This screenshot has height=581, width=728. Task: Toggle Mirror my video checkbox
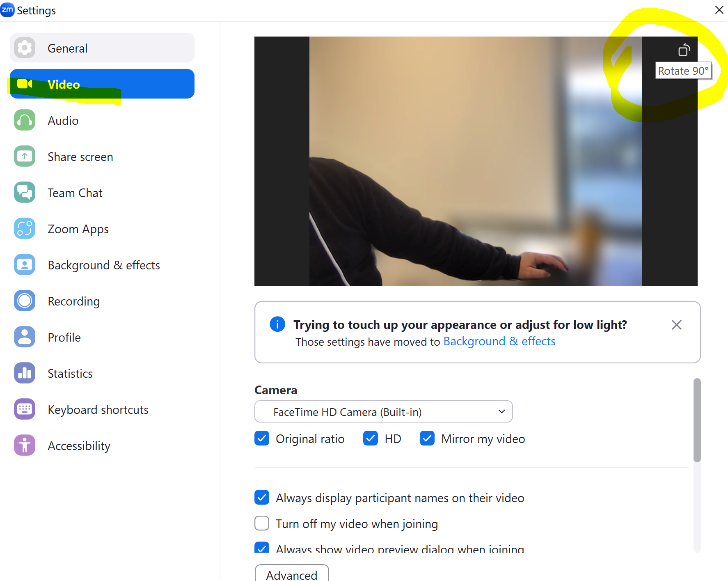click(x=427, y=439)
